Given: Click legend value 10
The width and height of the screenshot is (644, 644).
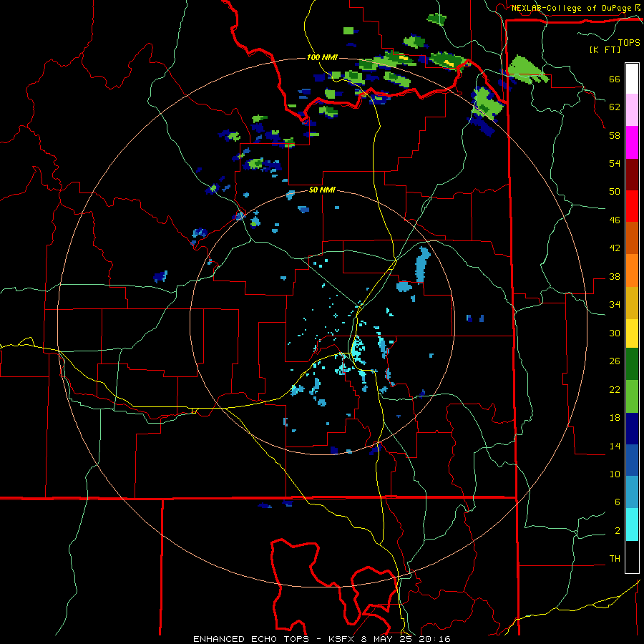Looking at the screenshot, I should point(615,474).
